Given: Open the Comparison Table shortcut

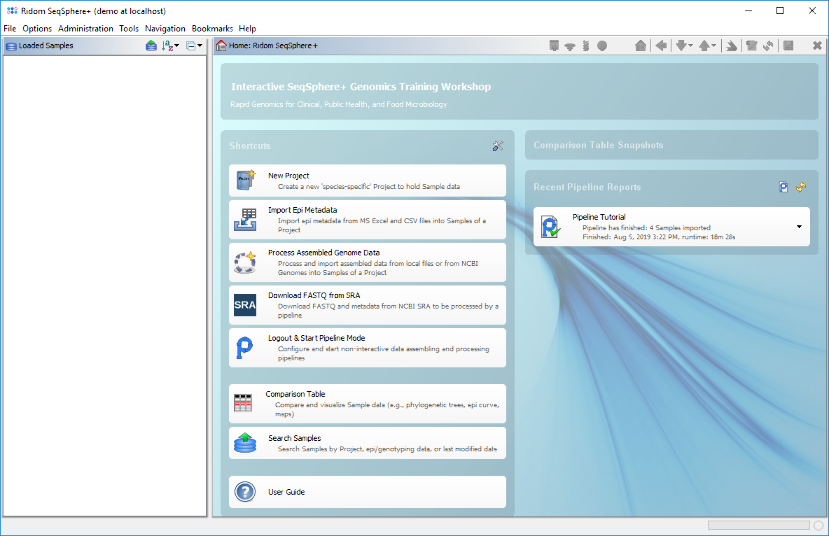Looking at the screenshot, I should 367,404.
